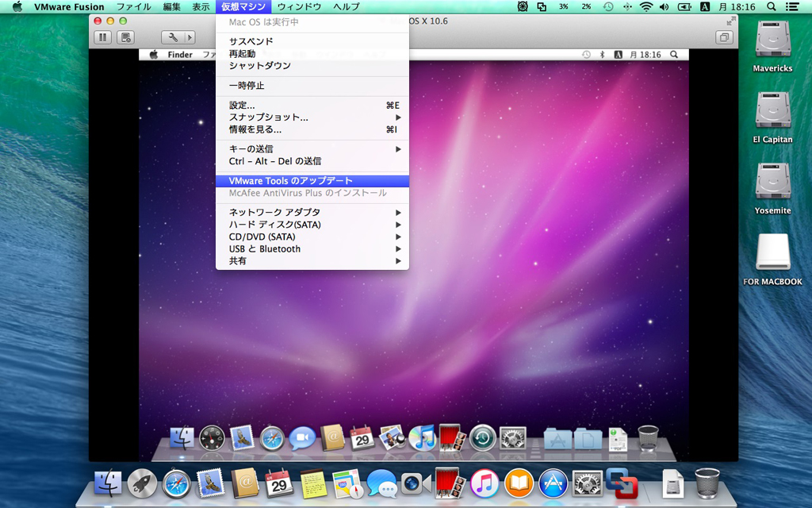Click the guest Dock Trash
This screenshot has height=508, width=812.
click(648, 438)
